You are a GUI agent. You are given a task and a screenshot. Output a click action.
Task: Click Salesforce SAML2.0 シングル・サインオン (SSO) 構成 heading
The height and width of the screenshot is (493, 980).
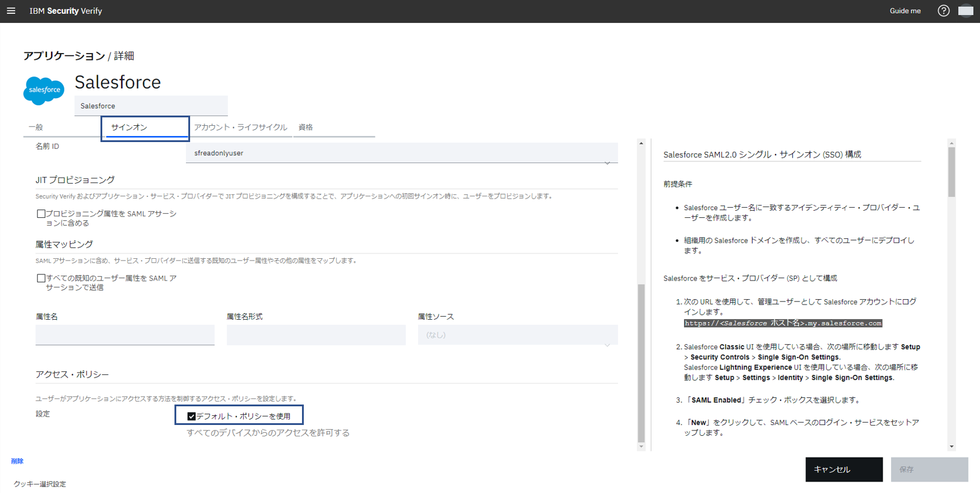(762, 155)
